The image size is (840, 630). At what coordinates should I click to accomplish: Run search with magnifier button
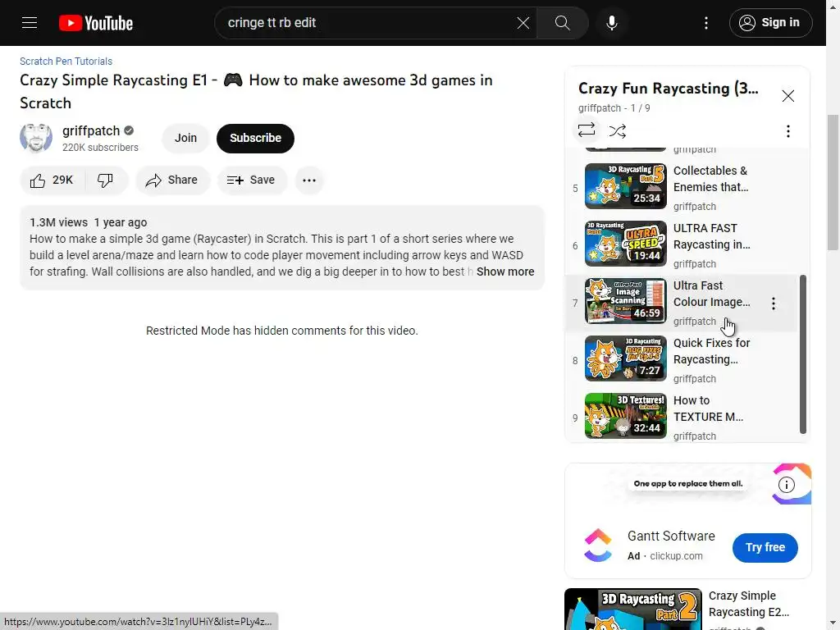pos(562,23)
